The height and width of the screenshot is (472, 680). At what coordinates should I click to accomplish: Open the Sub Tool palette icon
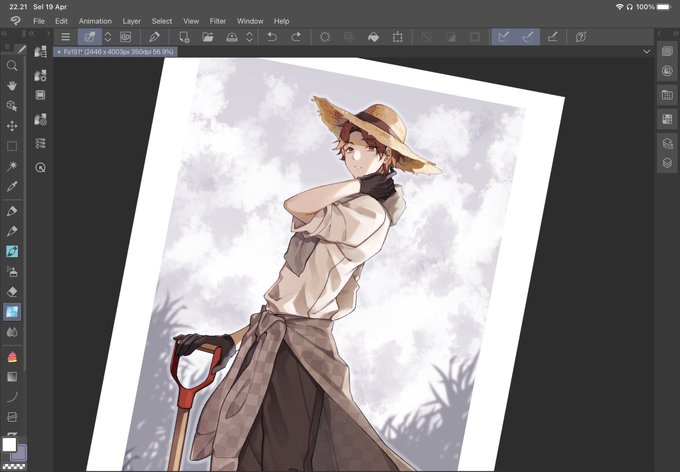(40, 52)
